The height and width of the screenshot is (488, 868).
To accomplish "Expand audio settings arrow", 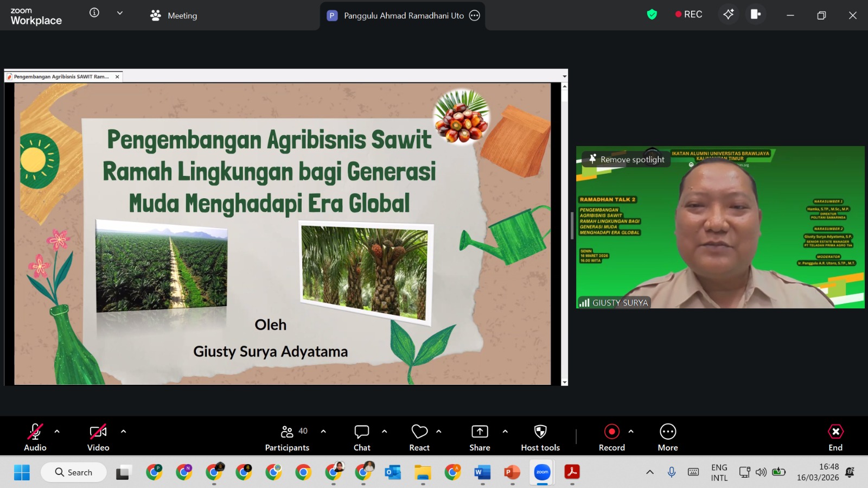I will 57,432.
